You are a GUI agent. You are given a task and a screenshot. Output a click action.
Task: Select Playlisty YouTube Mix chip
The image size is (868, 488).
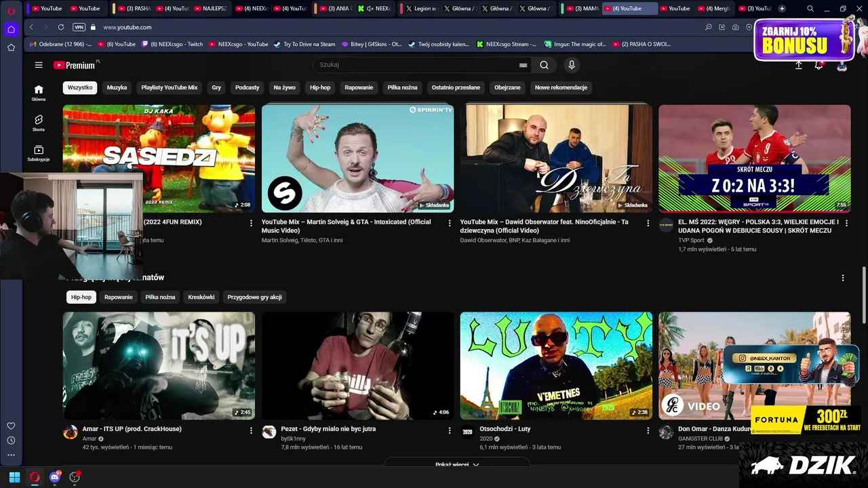click(170, 87)
